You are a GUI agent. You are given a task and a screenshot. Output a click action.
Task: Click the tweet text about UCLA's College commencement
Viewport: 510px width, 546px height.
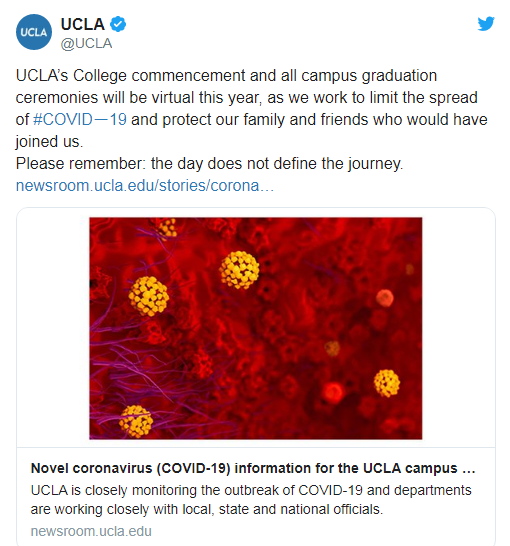pos(251,108)
